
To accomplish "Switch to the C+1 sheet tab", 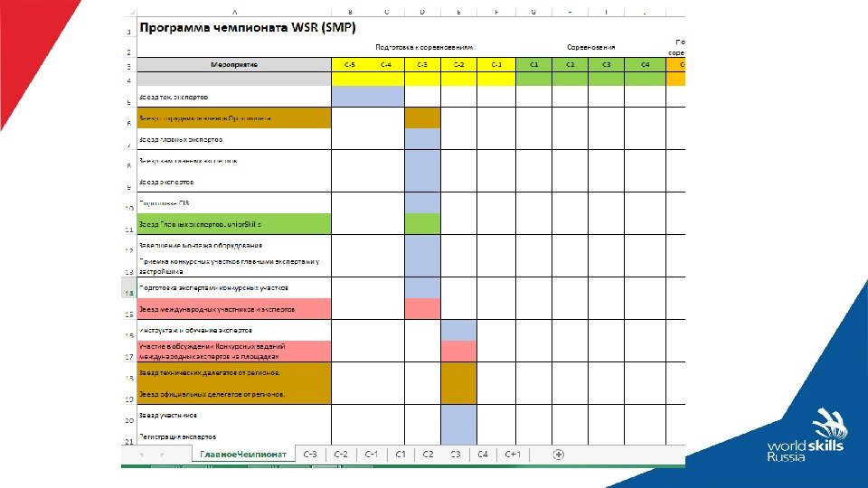I will click(x=513, y=455).
